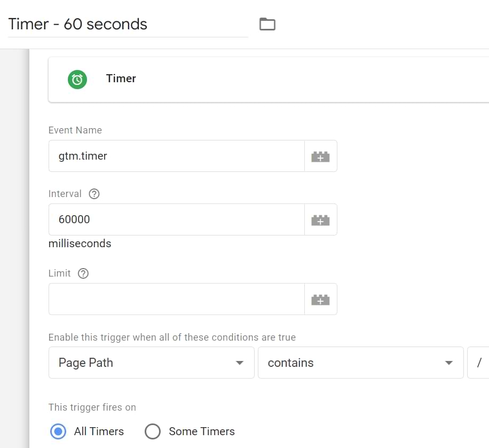The height and width of the screenshot is (448, 489).
Task: Expand the Page Path variable dropdown
Action: (151, 363)
